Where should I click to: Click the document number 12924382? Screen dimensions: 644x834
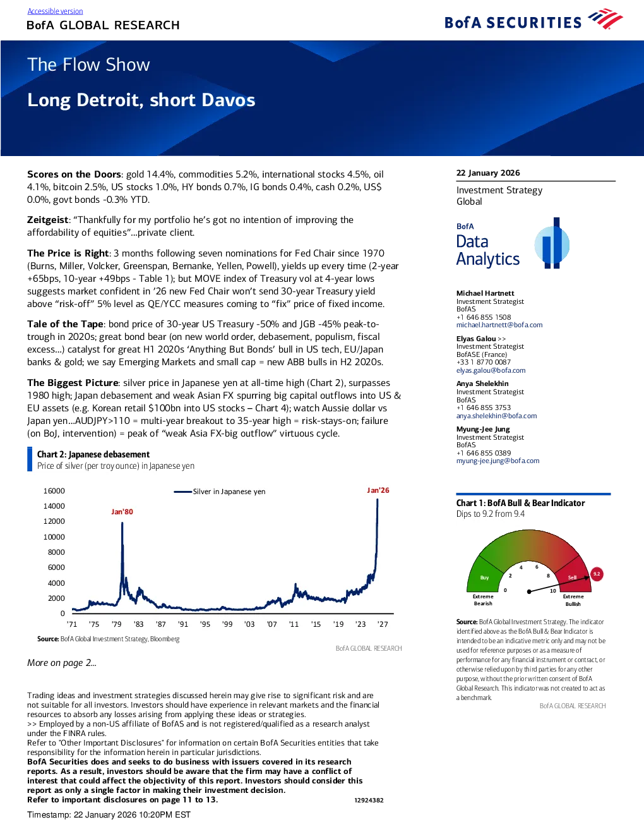pos(369,801)
